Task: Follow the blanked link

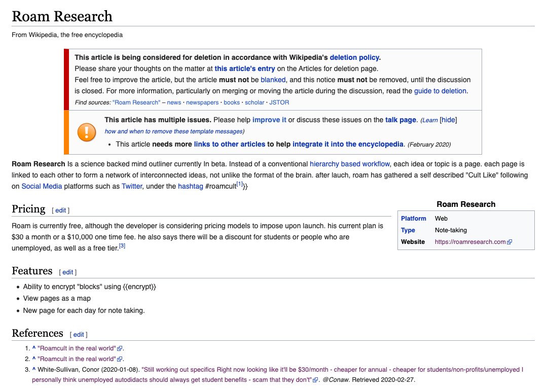Action: click(x=273, y=80)
